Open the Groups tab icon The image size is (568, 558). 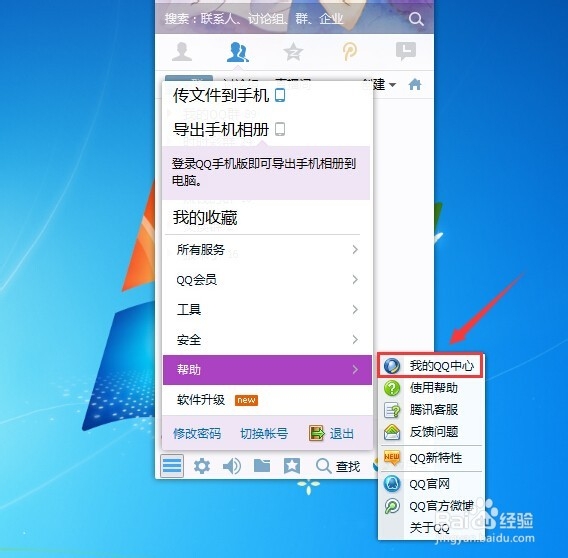(238, 52)
